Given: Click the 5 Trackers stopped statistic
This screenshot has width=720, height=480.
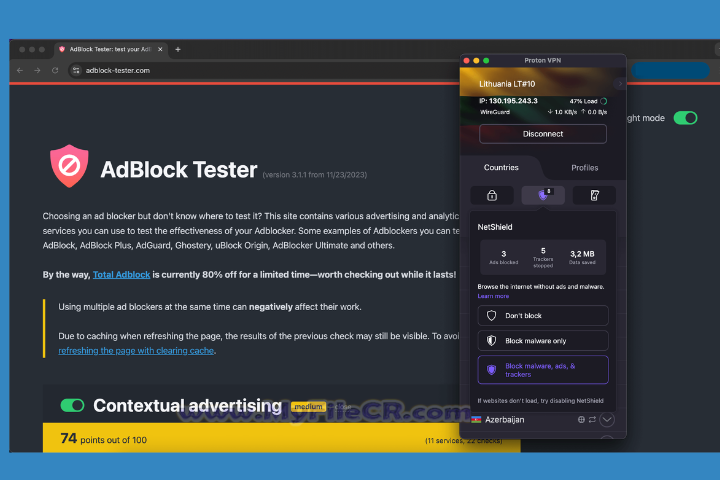Looking at the screenshot, I should [x=543, y=257].
